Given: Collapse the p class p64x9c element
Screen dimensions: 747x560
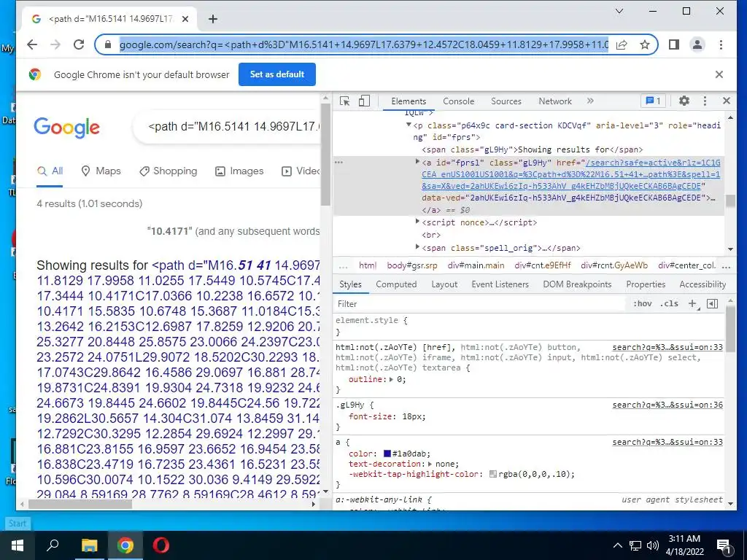Looking at the screenshot, I should pos(409,125).
